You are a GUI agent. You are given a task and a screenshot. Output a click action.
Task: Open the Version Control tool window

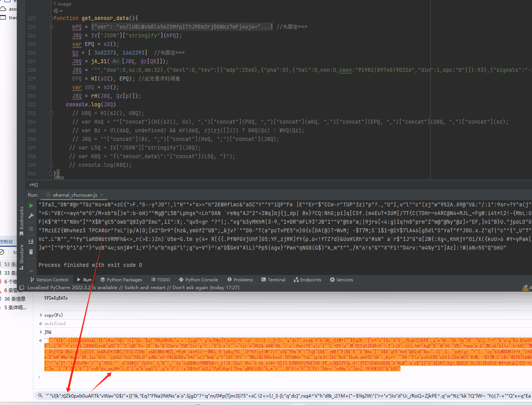[x=49, y=280]
